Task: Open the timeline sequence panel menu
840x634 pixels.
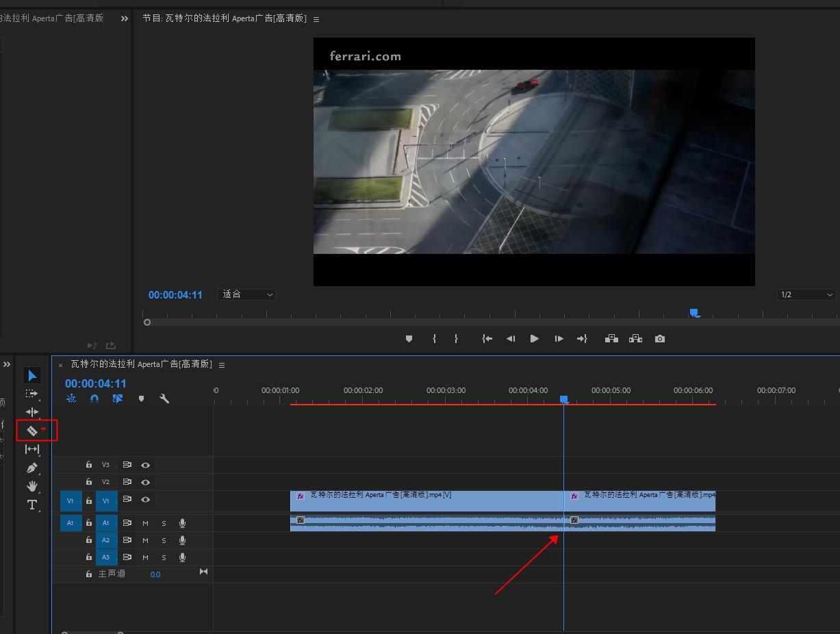Action: click(x=222, y=365)
